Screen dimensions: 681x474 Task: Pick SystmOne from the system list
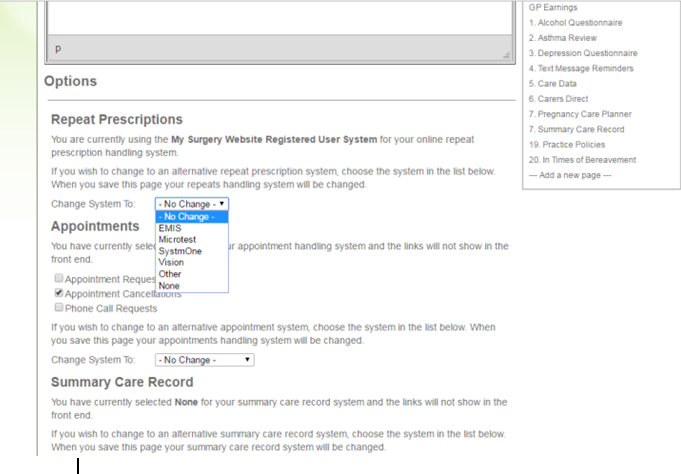tap(179, 251)
